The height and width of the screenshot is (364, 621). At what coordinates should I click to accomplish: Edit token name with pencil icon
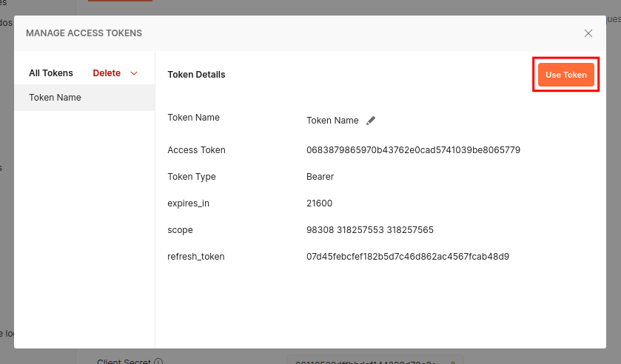click(372, 121)
